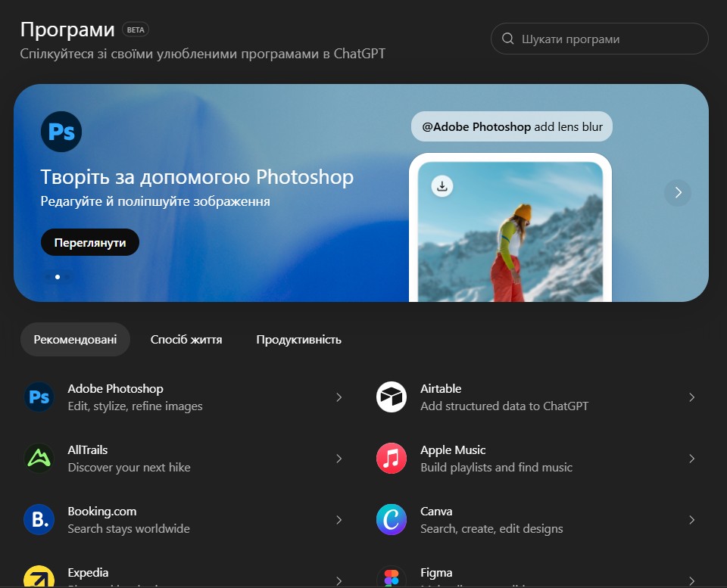
Task: Click the 'AllTrails' app name text
Action: [88, 450]
